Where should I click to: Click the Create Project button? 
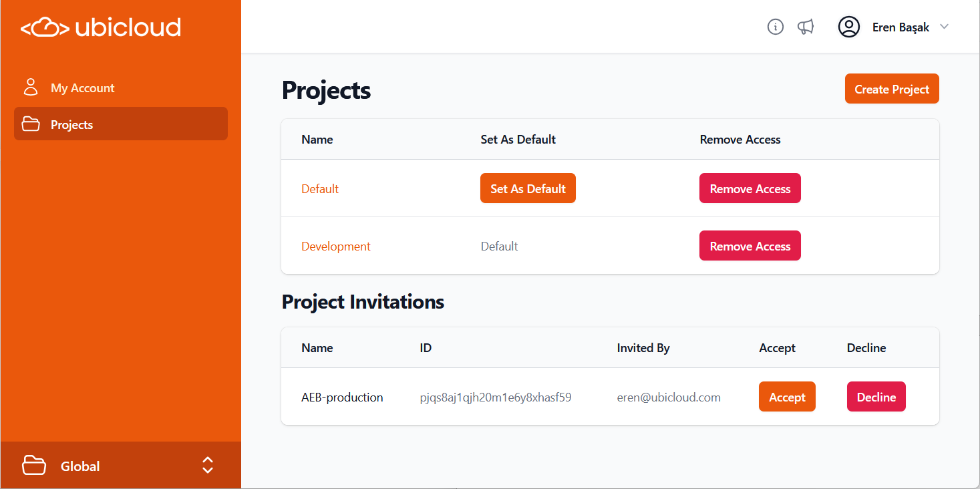[891, 88]
